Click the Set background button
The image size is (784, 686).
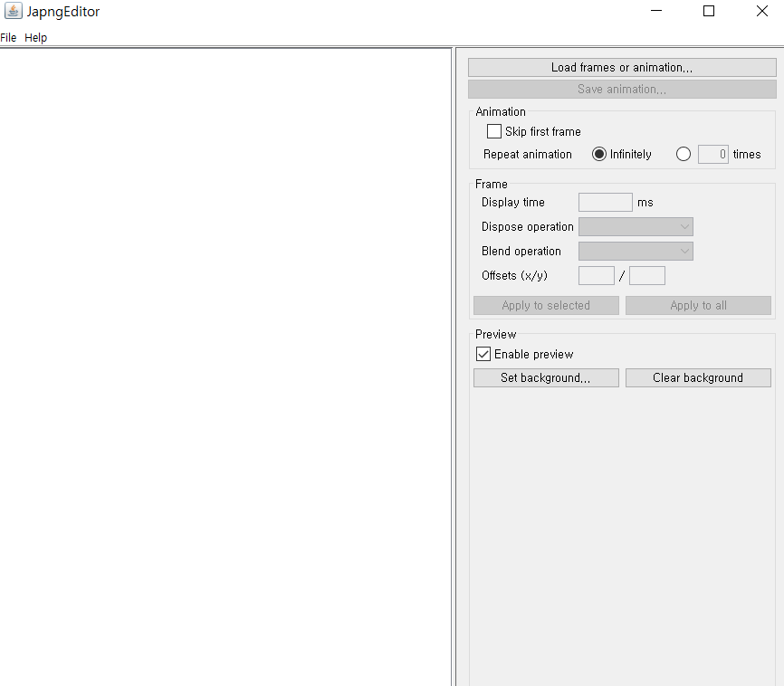(546, 378)
